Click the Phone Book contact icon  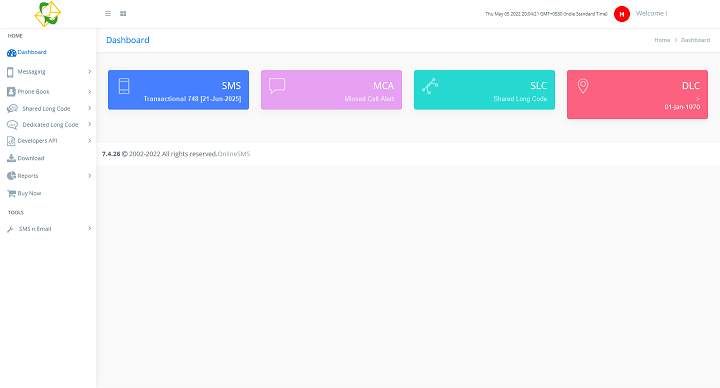pos(11,92)
